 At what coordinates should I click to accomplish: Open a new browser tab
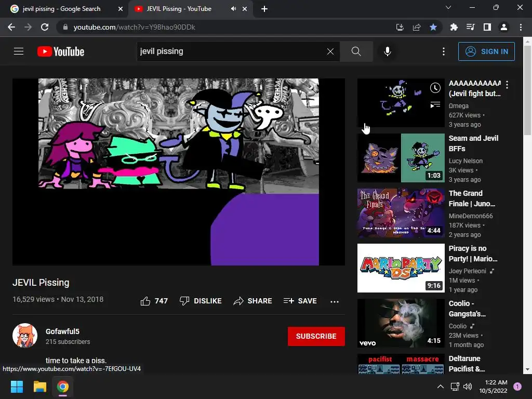tap(264, 9)
